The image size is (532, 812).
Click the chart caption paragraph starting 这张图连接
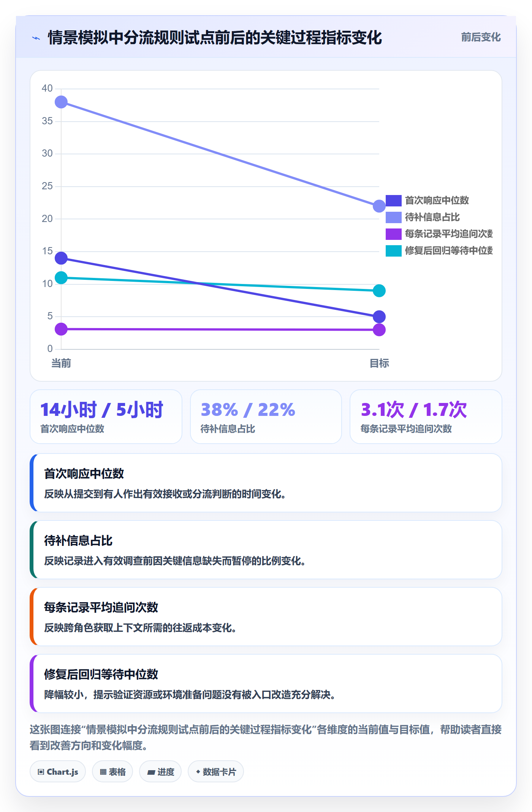(266, 737)
